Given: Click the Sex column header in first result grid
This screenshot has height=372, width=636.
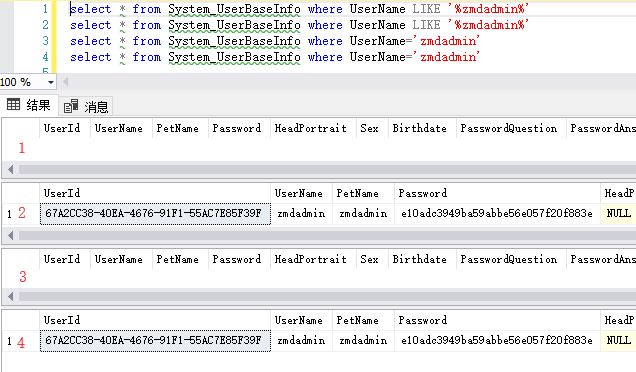Looking at the screenshot, I should click(372, 128).
